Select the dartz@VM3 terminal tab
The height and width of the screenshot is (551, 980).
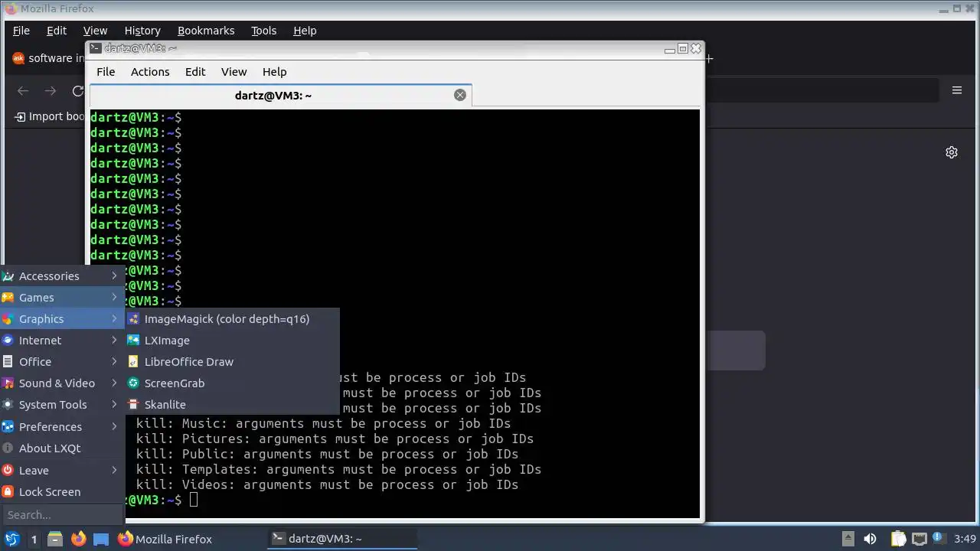[x=280, y=95]
